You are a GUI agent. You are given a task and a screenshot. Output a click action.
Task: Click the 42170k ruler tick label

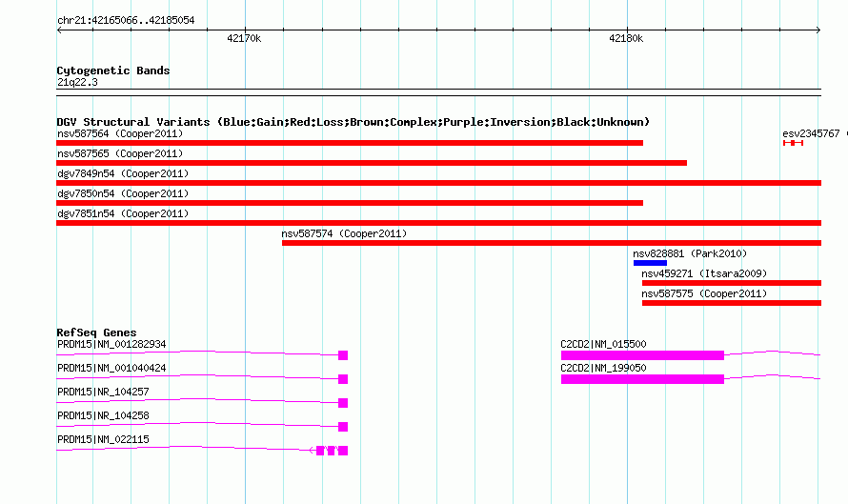[244, 38]
